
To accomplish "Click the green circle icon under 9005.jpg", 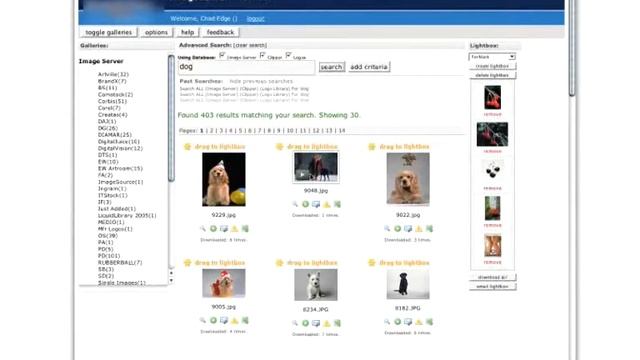I will click(x=213, y=320).
